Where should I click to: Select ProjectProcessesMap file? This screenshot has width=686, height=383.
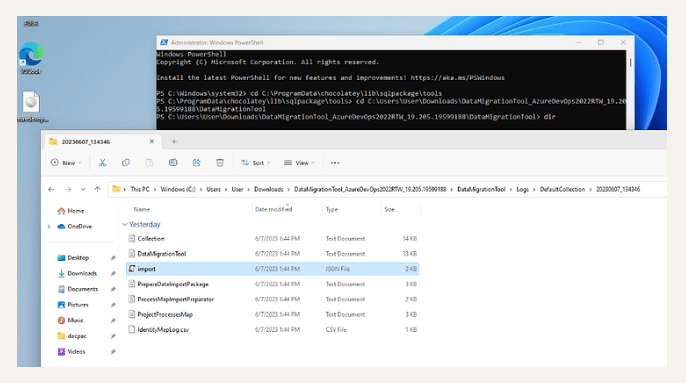pyautogui.click(x=273, y=315)
